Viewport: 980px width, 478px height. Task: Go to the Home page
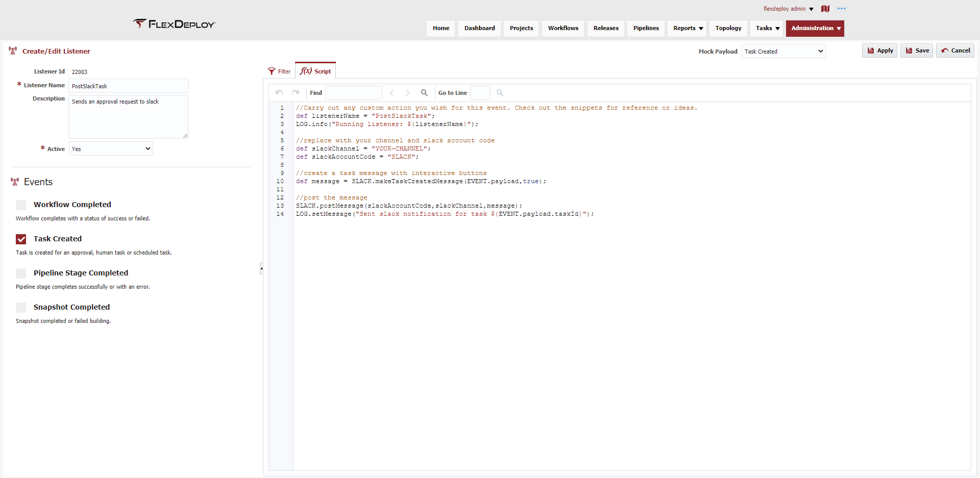pyautogui.click(x=441, y=28)
